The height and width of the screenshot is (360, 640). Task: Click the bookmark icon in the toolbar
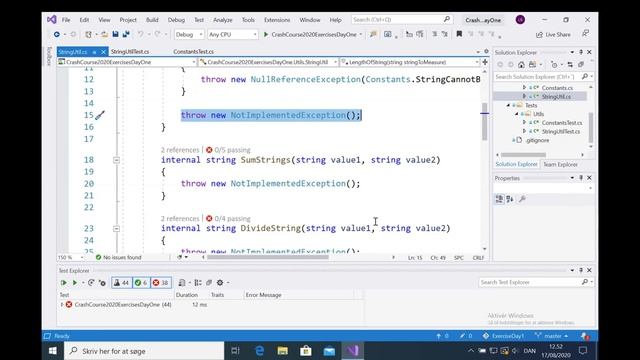(x=459, y=34)
